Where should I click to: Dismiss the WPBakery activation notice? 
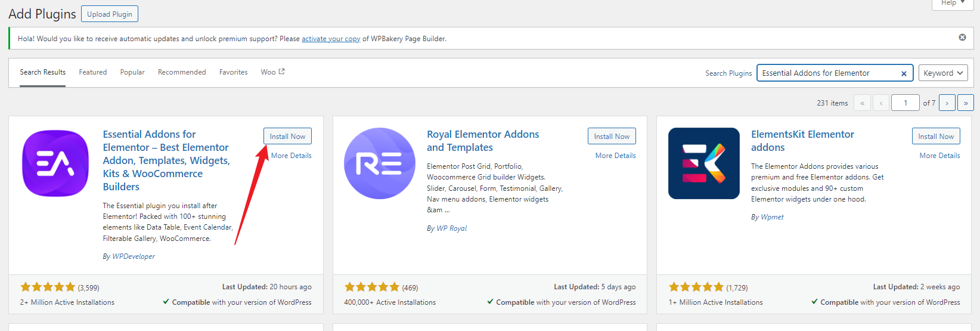pyautogui.click(x=962, y=38)
